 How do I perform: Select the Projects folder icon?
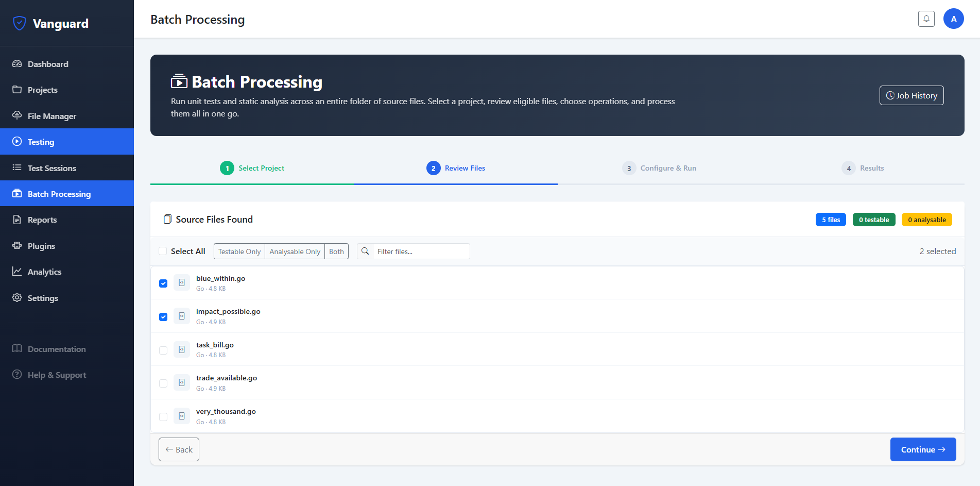(x=18, y=90)
